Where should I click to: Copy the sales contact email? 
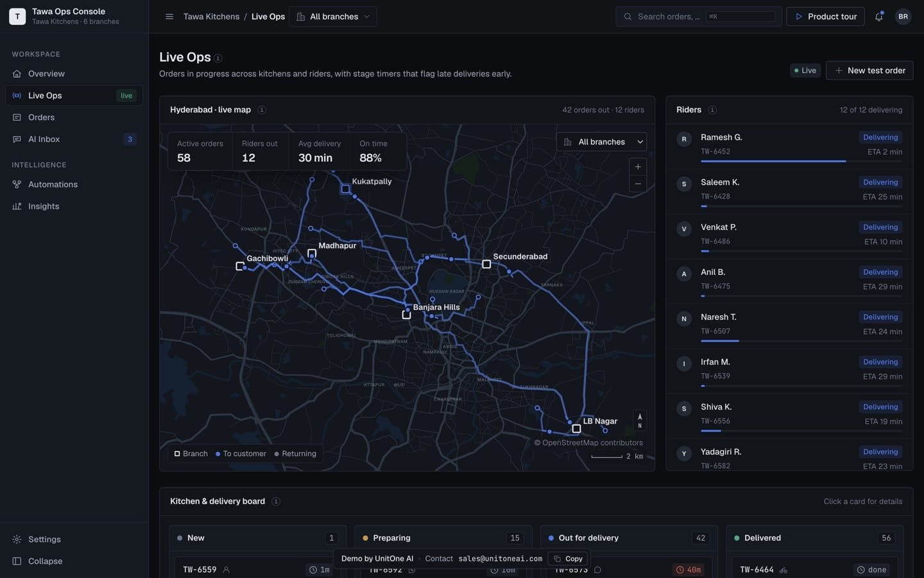pyautogui.click(x=568, y=559)
